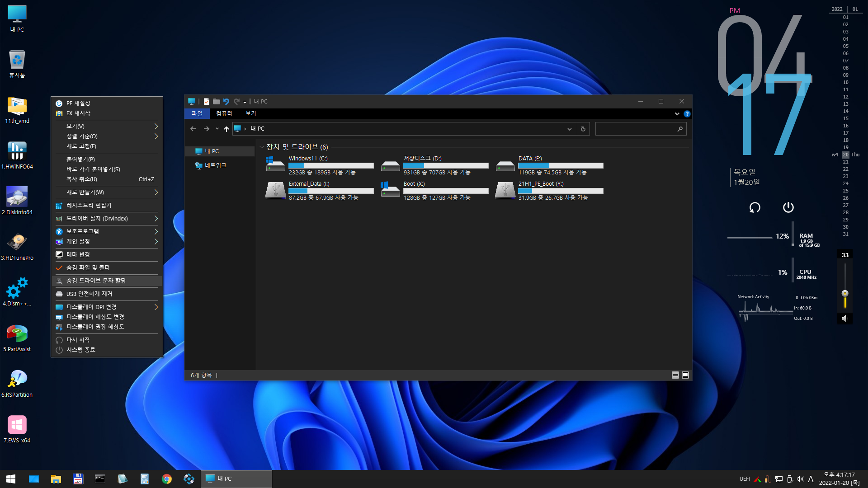
Task: Open Chrome from the taskbar
Action: click(167, 479)
